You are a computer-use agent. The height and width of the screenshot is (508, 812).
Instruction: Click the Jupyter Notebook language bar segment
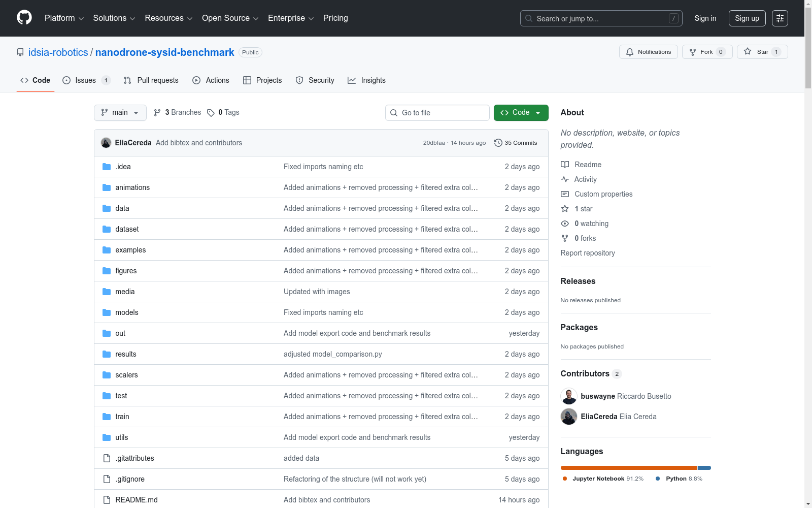(629, 468)
